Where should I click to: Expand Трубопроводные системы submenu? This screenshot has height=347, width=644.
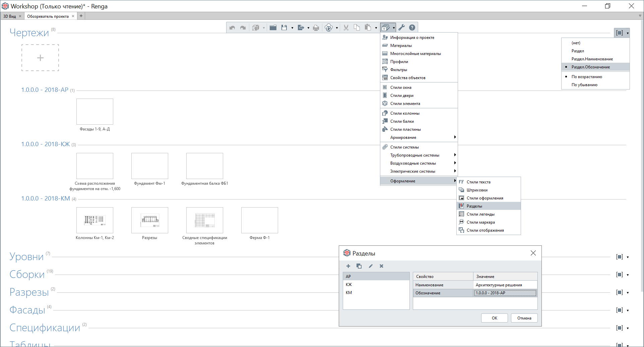tap(419, 155)
